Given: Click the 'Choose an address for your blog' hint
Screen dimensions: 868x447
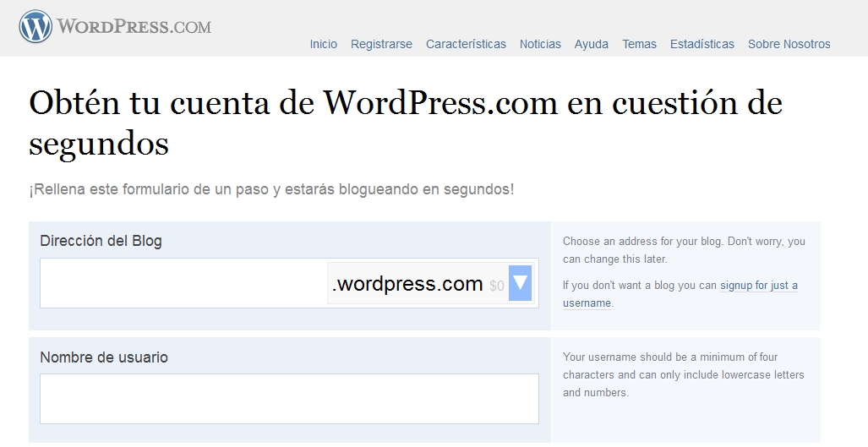Looking at the screenshot, I should coord(684,250).
